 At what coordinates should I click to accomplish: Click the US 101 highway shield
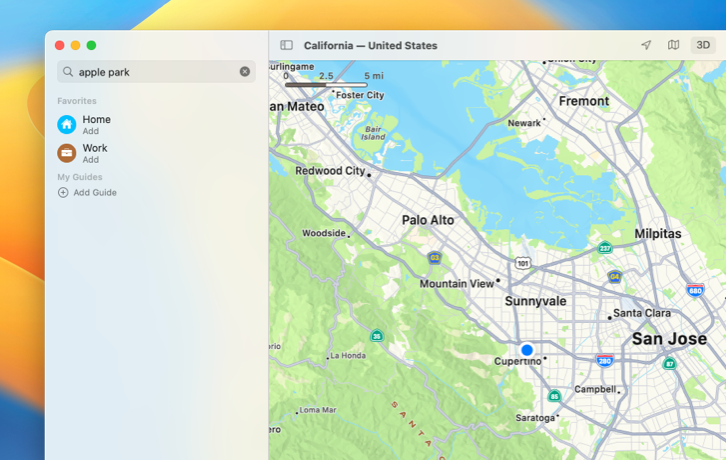pos(523,264)
